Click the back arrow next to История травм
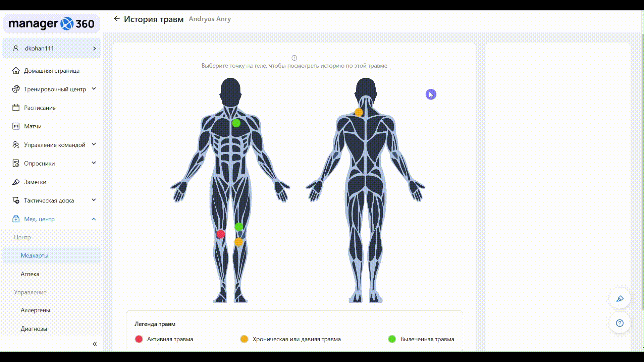 [x=116, y=19]
